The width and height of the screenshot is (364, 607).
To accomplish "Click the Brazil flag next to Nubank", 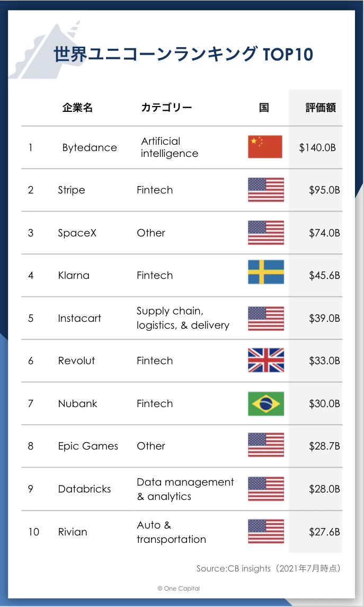I will 266,403.
